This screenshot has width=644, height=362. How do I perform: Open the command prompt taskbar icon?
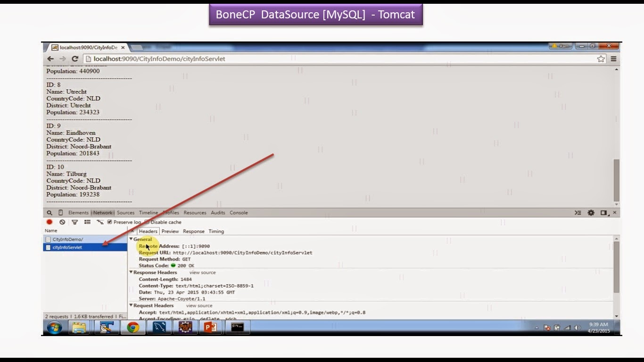click(x=237, y=328)
